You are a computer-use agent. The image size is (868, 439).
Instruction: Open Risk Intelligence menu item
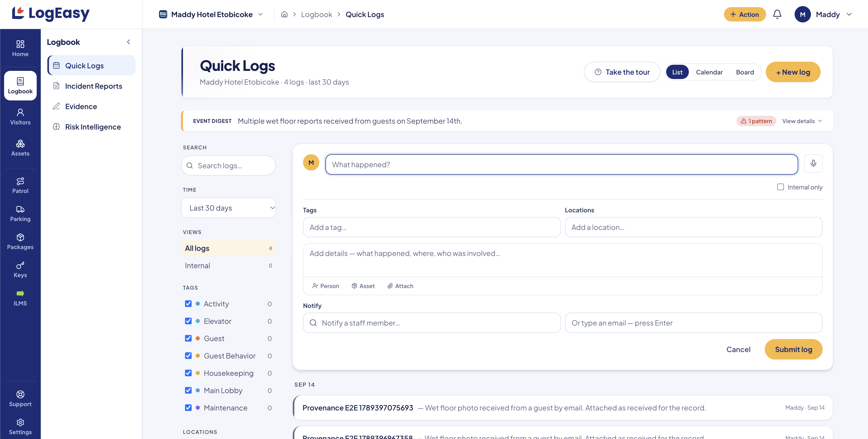92,127
